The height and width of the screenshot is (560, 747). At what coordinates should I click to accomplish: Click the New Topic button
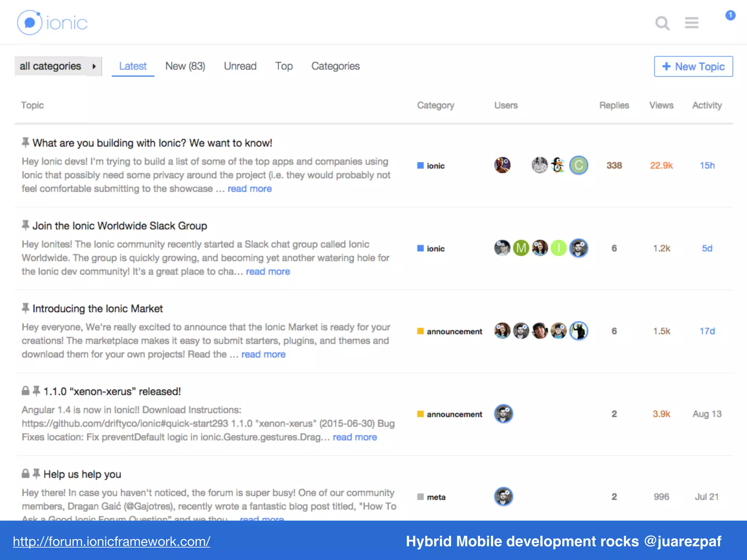click(x=693, y=66)
